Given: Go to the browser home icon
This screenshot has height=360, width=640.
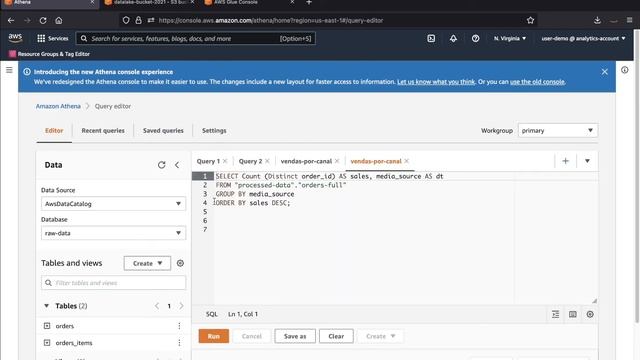Looking at the screenshot, I should click(59, 20).
